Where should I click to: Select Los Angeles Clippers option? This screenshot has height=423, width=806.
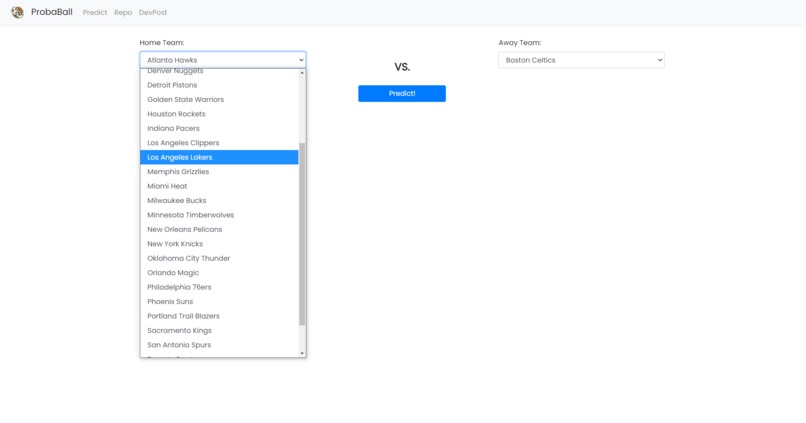tap(219, 143)
